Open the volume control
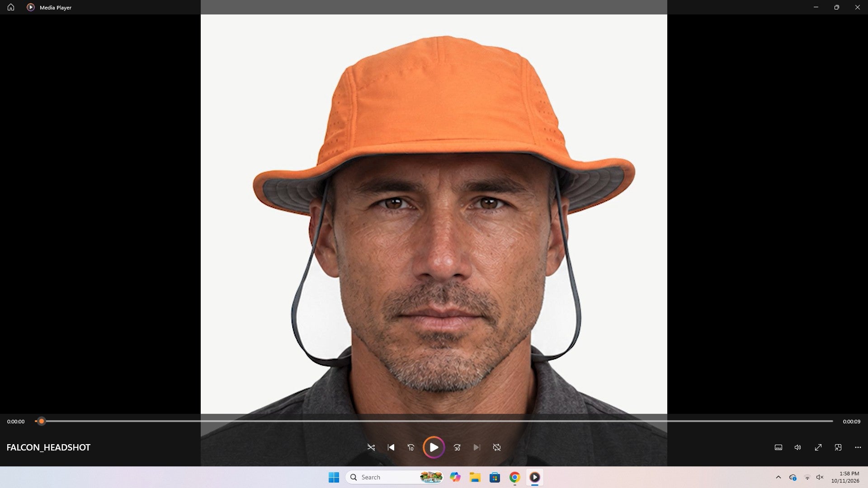868x488 pixels. 798,447
